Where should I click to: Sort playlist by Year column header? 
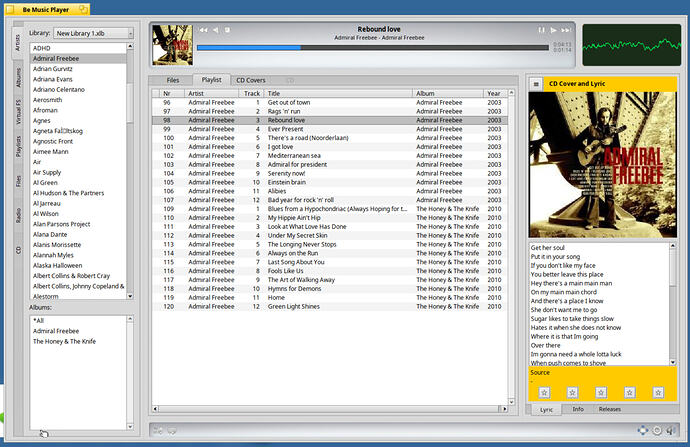[x=495, y=93]
